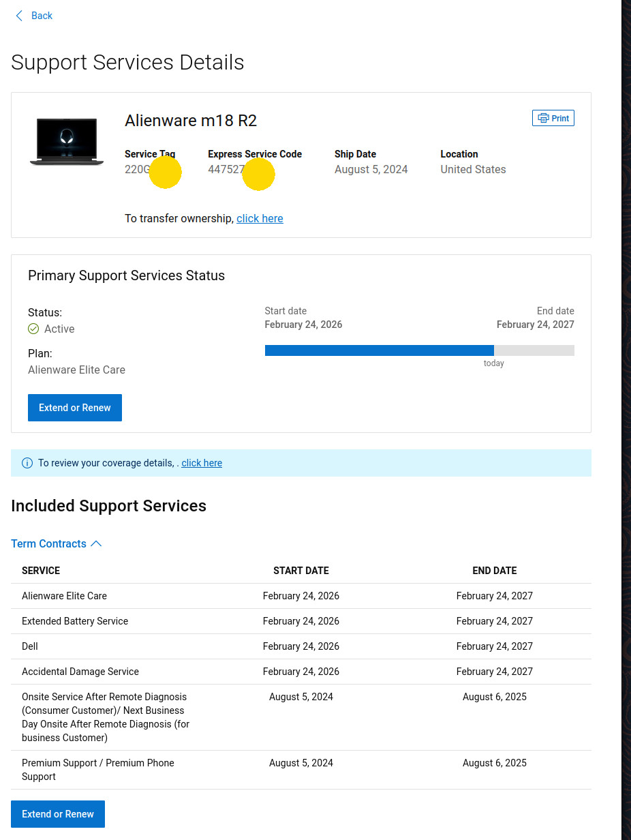Click the support coverage progress bar
This screenshot has height=840, width=631.
tap(420, 350)
